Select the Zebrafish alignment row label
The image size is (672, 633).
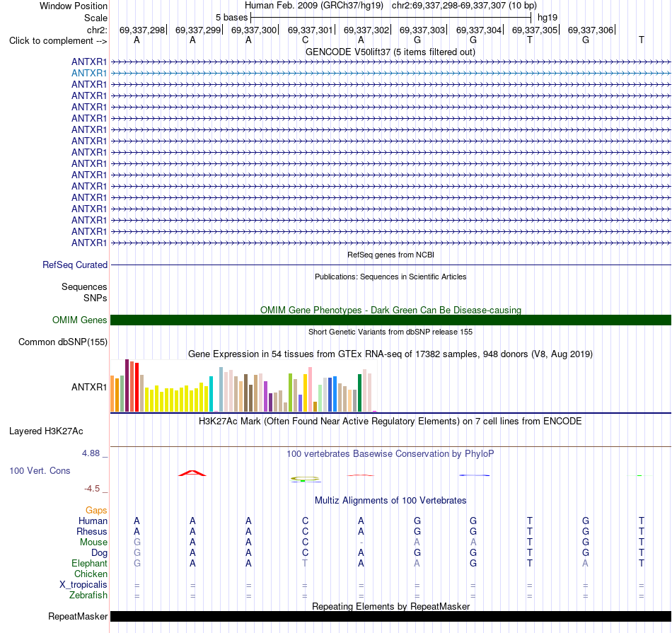[x=88, y=596]
